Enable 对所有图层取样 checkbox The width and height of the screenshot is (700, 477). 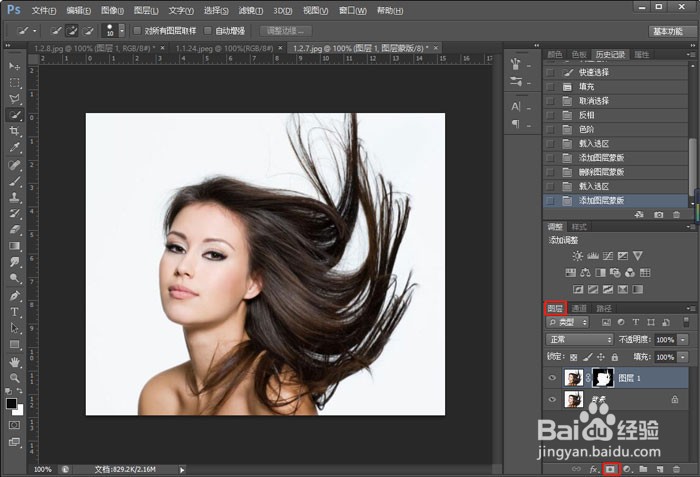pos(138,30)
